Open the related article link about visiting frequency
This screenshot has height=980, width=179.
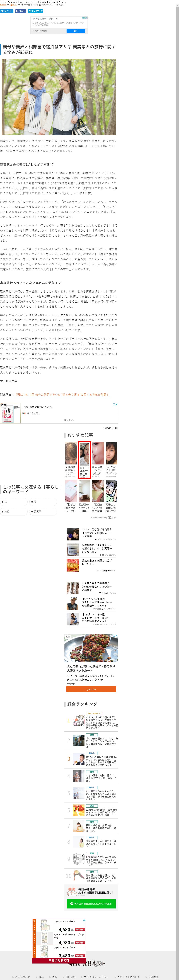click(62, 395)
